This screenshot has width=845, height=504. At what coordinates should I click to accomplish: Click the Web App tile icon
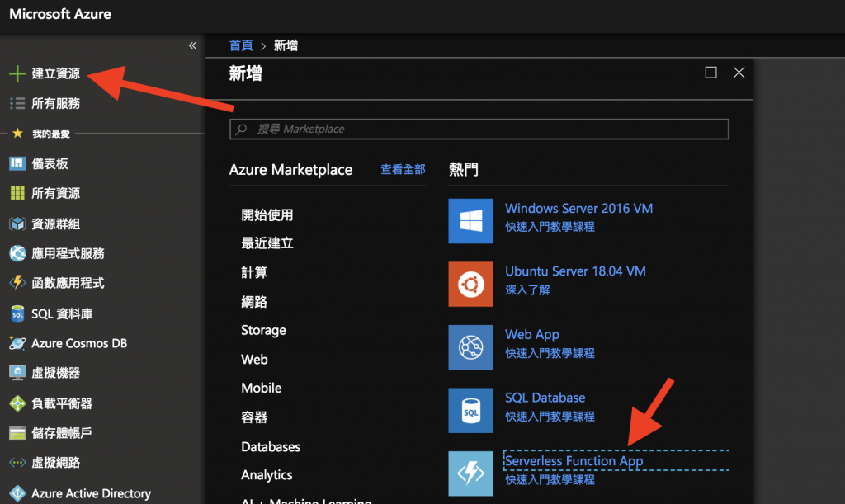tap(470, 346)
